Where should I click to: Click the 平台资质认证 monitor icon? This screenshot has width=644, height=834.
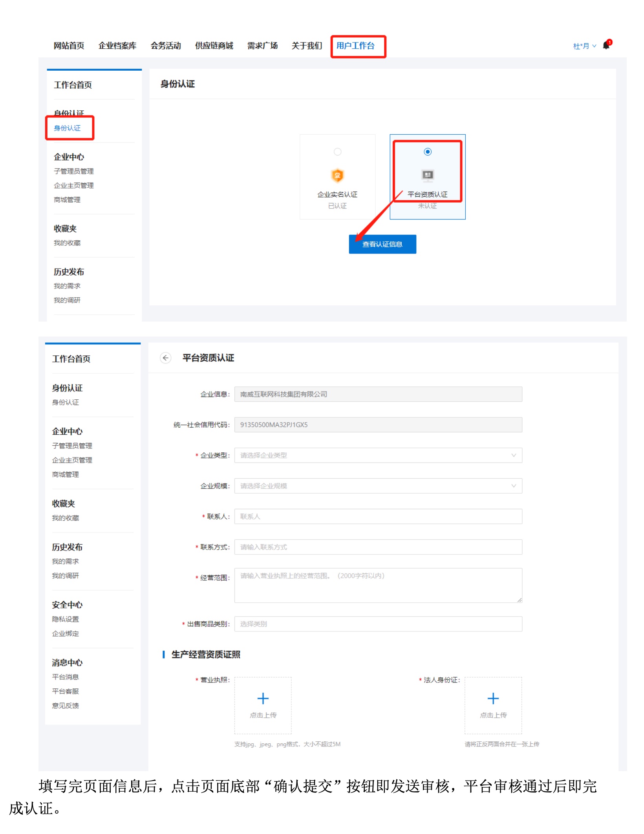coord(428,175)
